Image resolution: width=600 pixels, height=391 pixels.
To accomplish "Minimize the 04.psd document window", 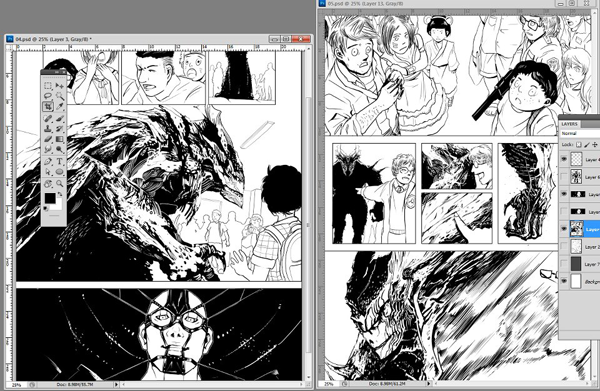I will (274, 39).
